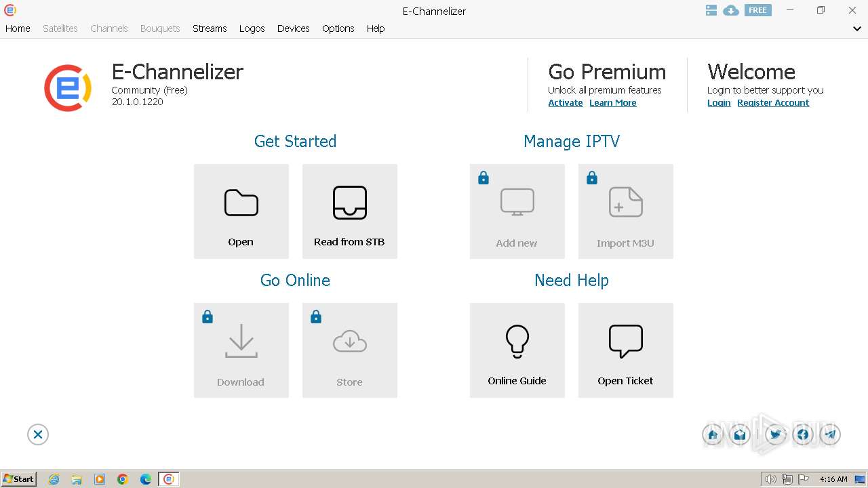Screen dimensions: 868x488
Task: Open the Options menu
Action: pyautogui.click(x=338, y=28)
